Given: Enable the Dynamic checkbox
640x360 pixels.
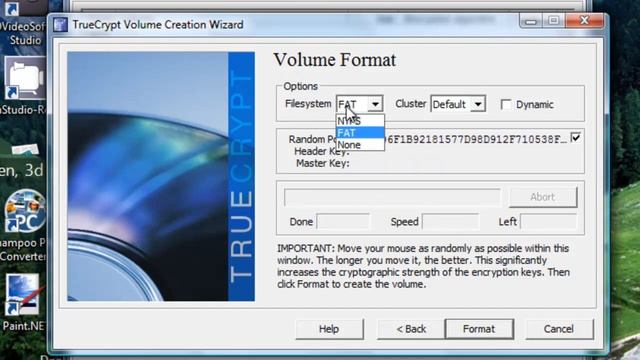Looking at the screenshot, I should [506, 104].
